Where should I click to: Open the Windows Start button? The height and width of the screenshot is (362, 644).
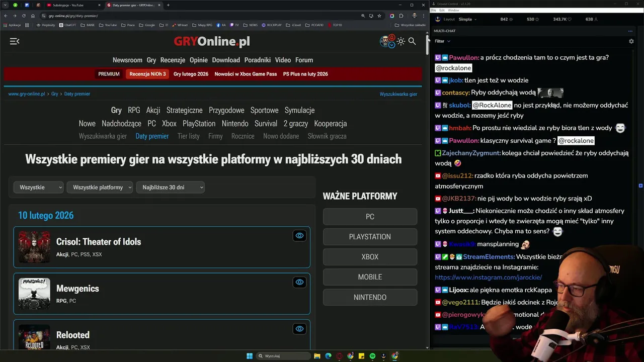tap(250, 356)
